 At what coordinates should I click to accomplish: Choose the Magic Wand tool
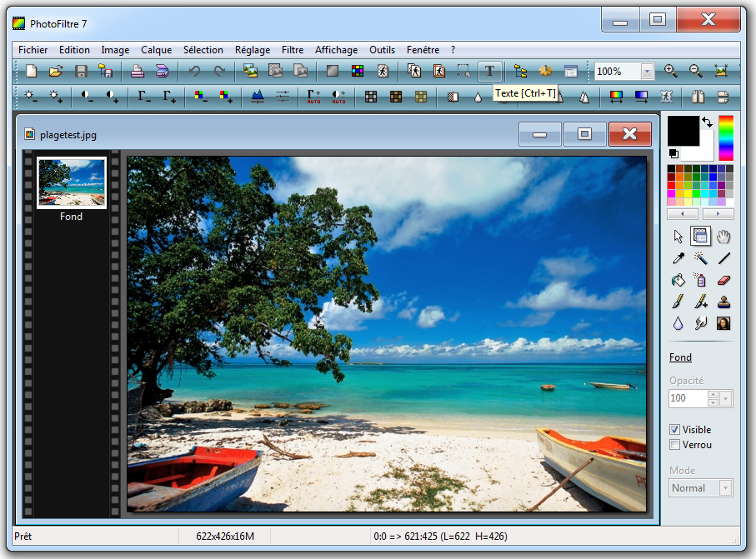tap(700, 258)
